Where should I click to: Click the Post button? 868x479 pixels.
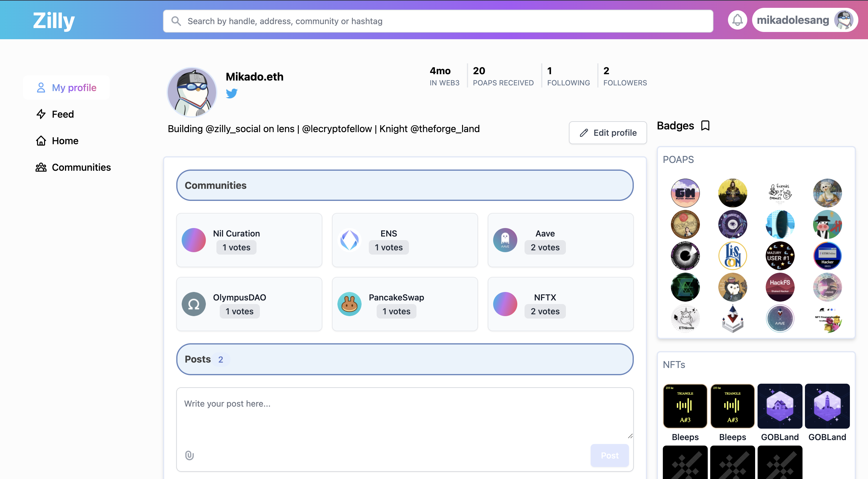click(x=610, y=455)
